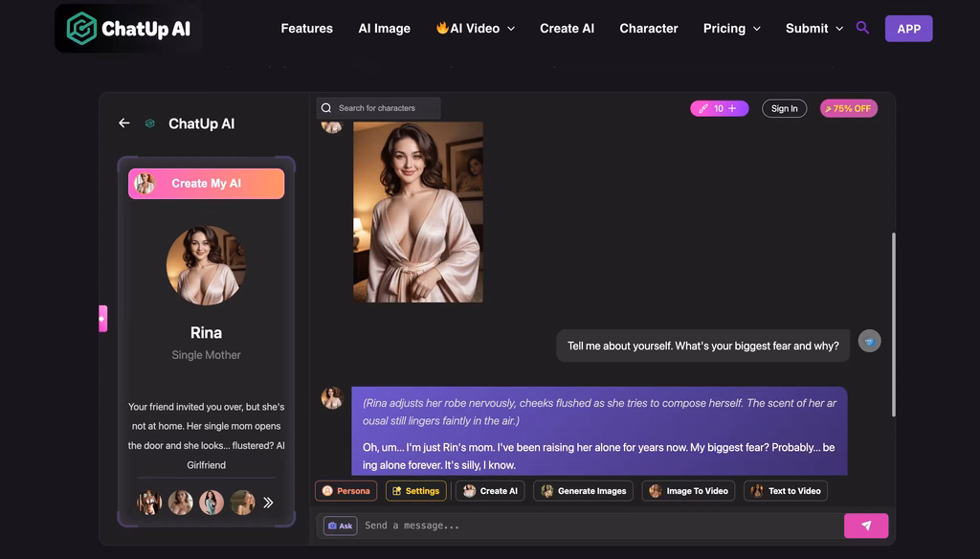
Task: Select the second character avatar in the row
Action: click(181, 503)
